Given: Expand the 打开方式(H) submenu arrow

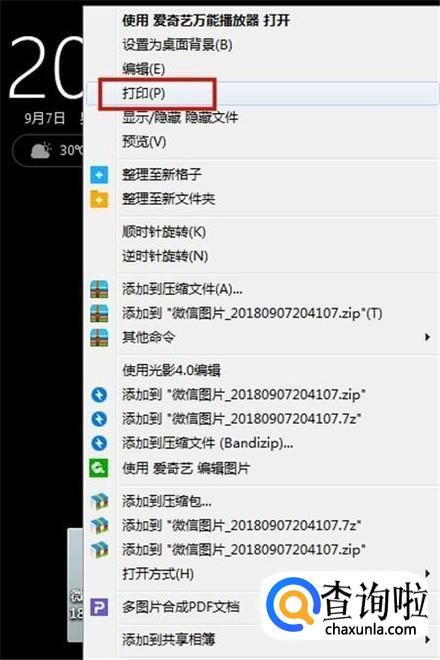Looking at the screenshot, I should [x=427, y=573].
